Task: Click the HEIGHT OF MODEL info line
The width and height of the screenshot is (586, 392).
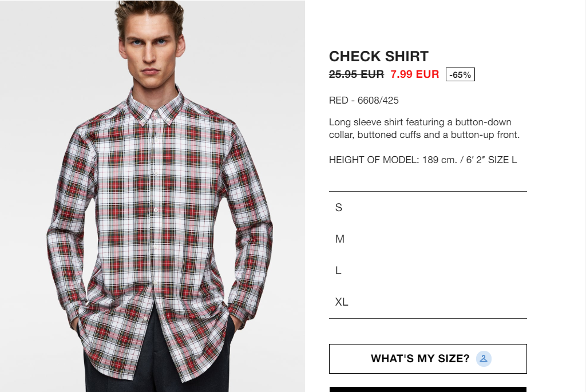Action: point(423,160)
